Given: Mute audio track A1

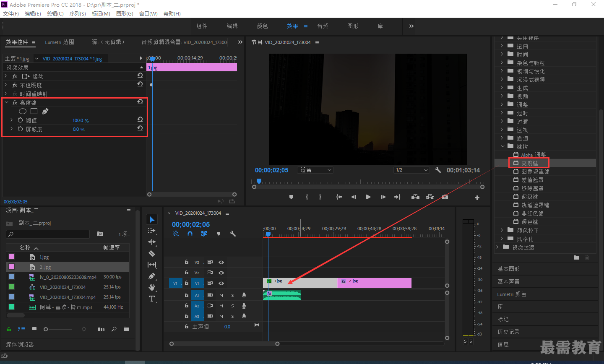Looking at the screenshot, I should pos(221,295).
